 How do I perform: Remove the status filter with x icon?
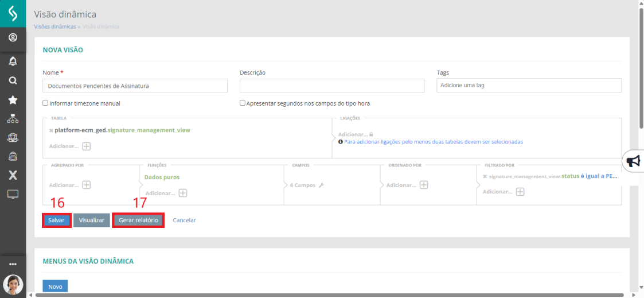pos(485,176)
